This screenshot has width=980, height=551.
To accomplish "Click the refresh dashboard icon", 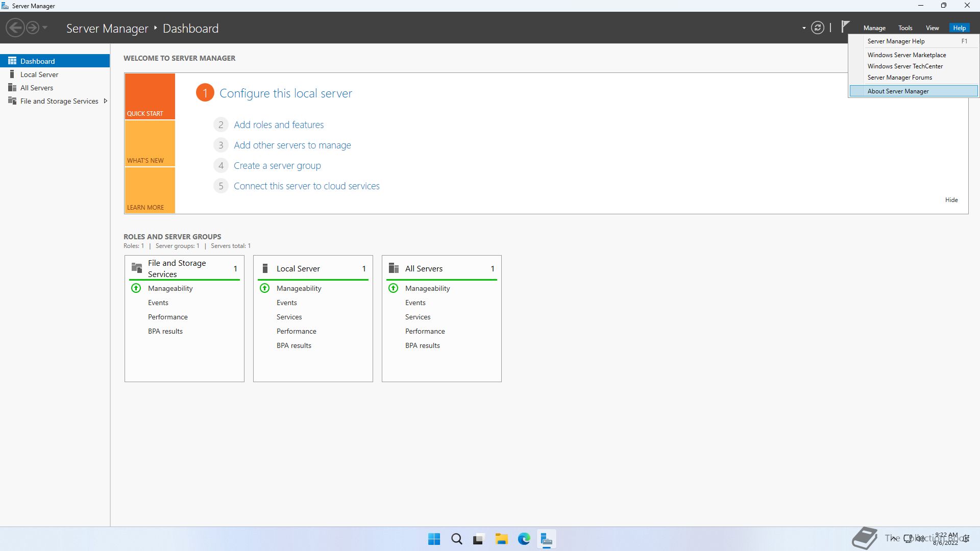I will [x=817, y=28].
